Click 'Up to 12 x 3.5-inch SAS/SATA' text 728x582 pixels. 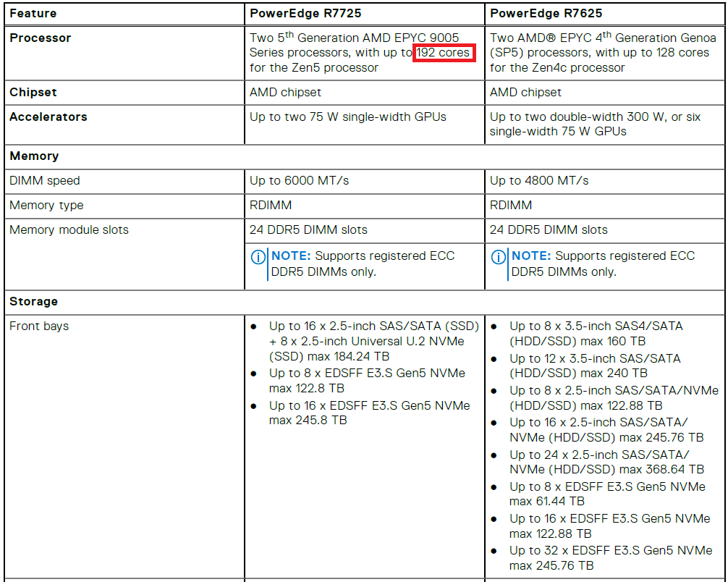[x=595, y=358]
